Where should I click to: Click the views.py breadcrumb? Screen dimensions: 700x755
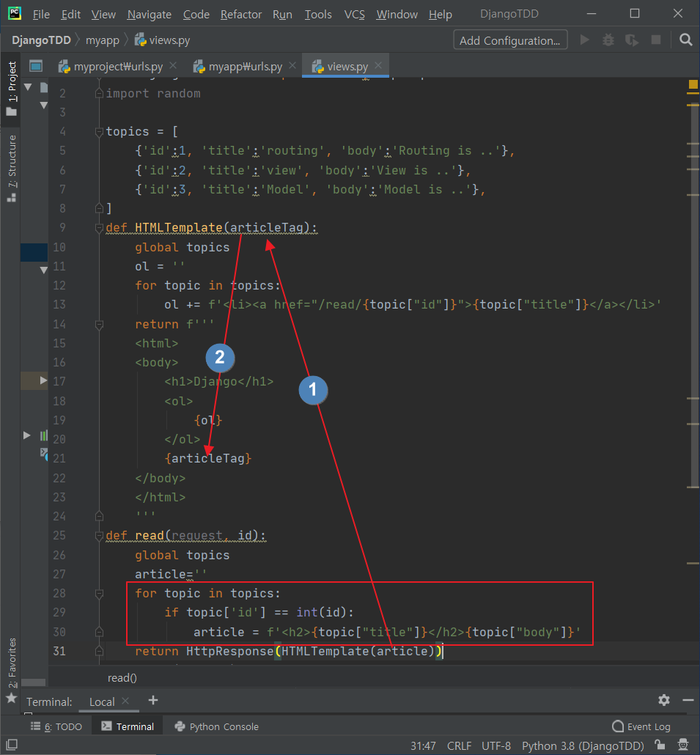[x=162, y=40]
